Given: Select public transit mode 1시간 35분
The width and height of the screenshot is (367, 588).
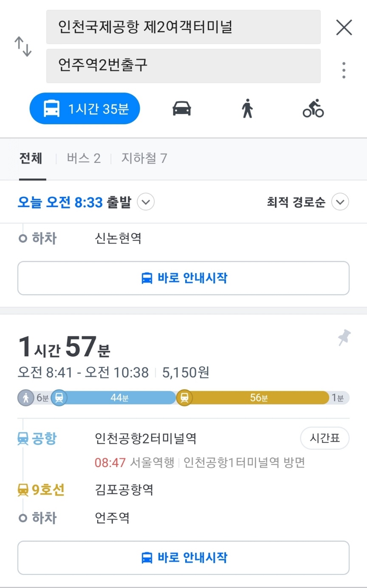Looking at the screenshot, I should 85,109.
